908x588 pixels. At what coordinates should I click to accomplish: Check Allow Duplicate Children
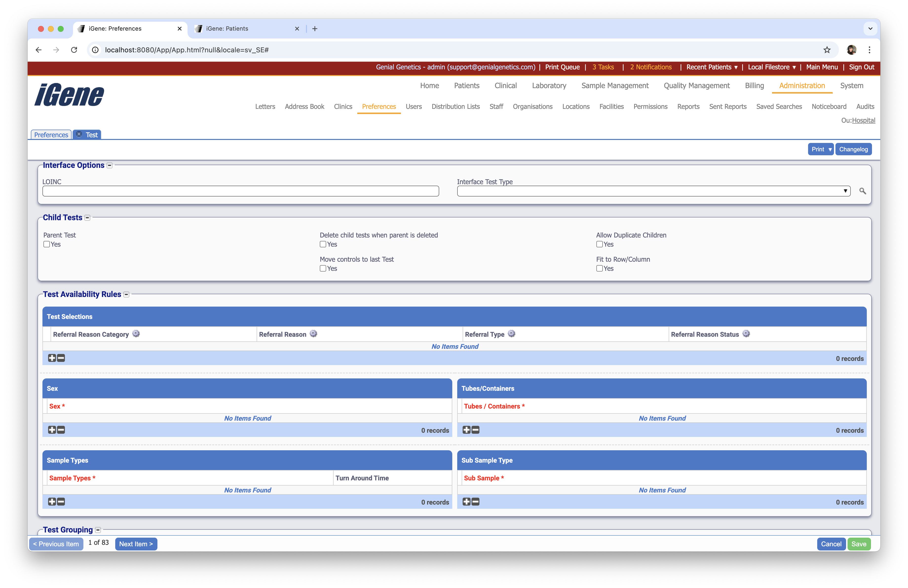[599, 244]
